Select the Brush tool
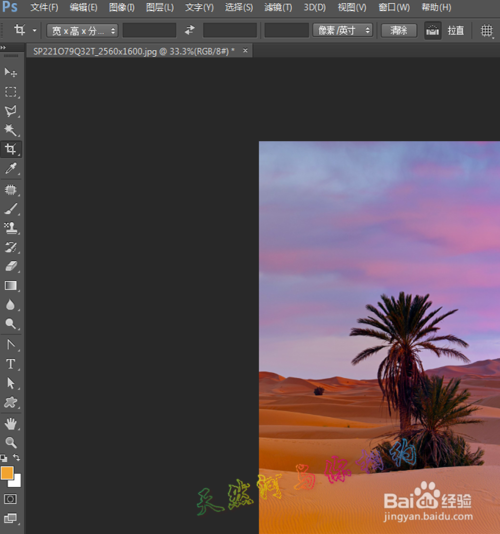The image size is (500, 534). click(11, 209)
